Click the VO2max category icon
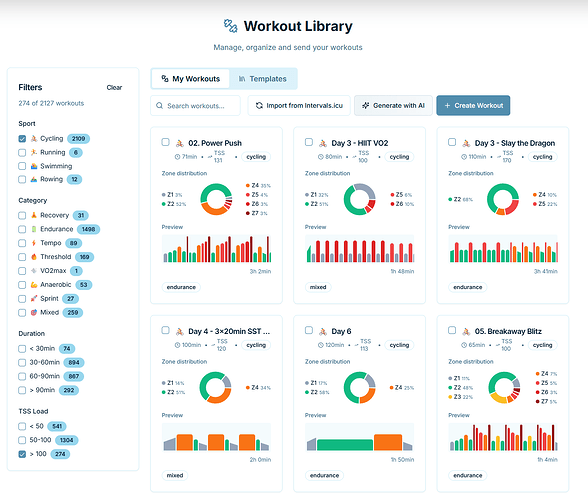588x500 pixels. point(34,271)
